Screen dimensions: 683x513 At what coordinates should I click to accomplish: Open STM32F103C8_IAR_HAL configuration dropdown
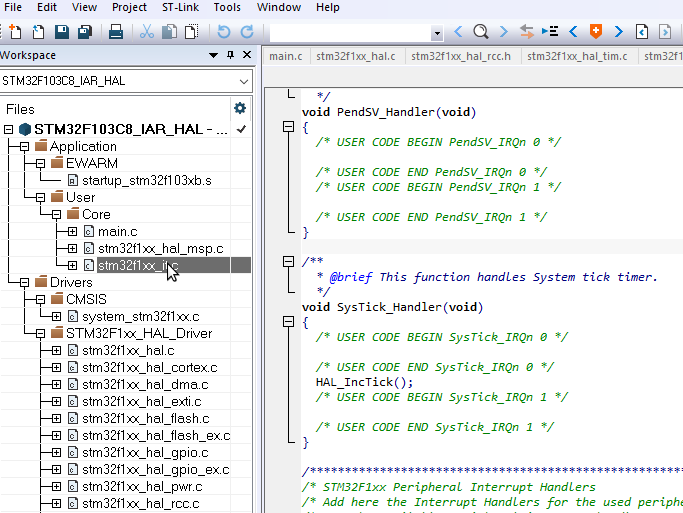click(243, 81)
